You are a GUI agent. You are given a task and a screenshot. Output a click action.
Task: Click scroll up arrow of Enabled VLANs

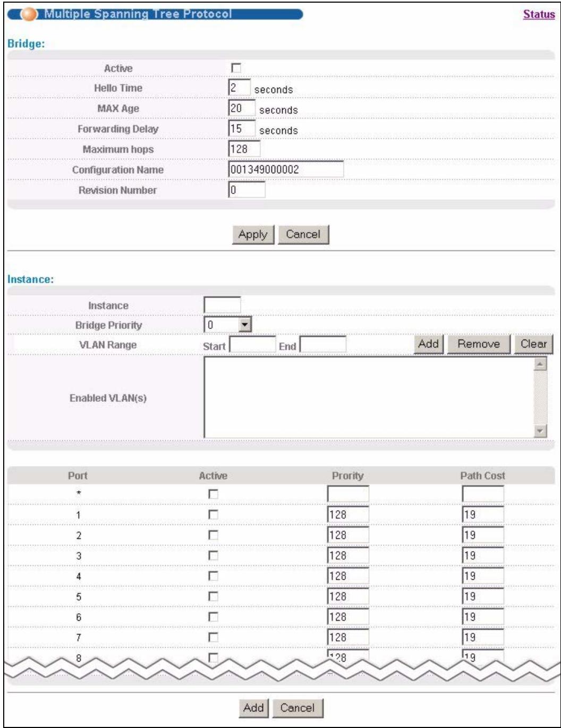tap(539, 363)
